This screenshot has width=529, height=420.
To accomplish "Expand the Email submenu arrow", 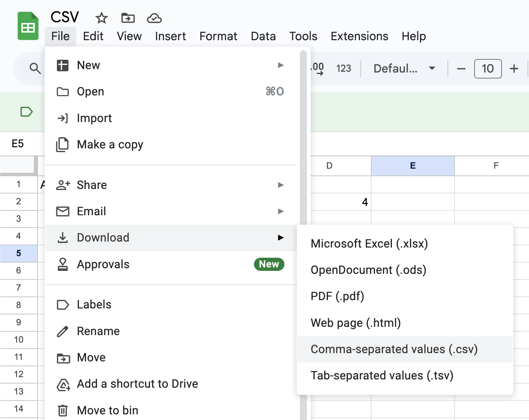I will [281, 212].
